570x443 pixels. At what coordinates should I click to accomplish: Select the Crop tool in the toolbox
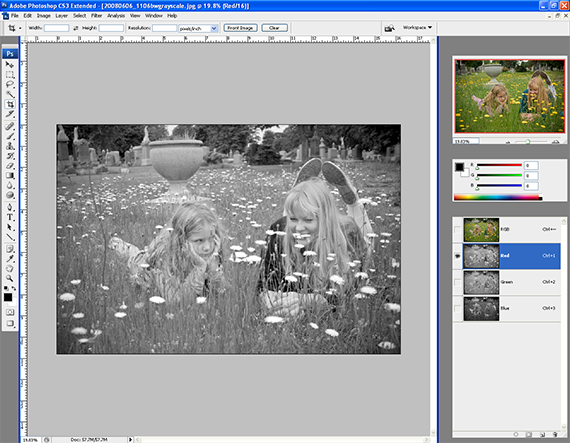[10, 104]
